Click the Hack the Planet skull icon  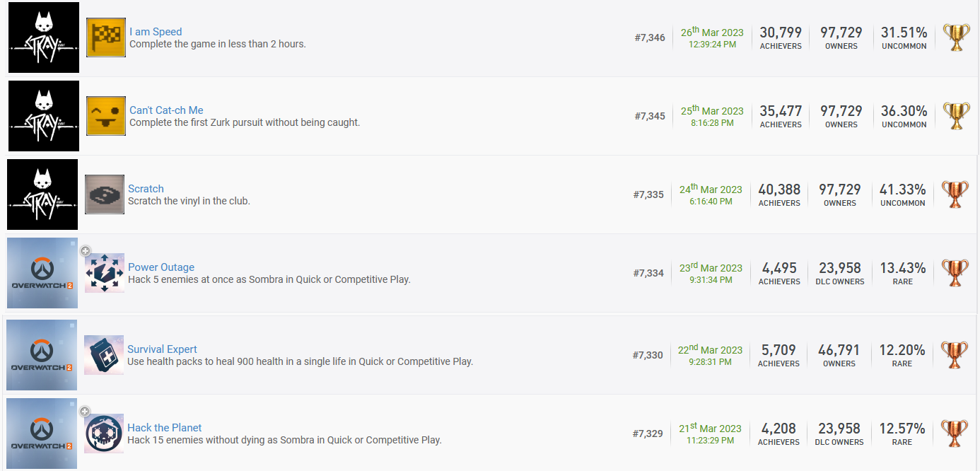click(104, 434)
